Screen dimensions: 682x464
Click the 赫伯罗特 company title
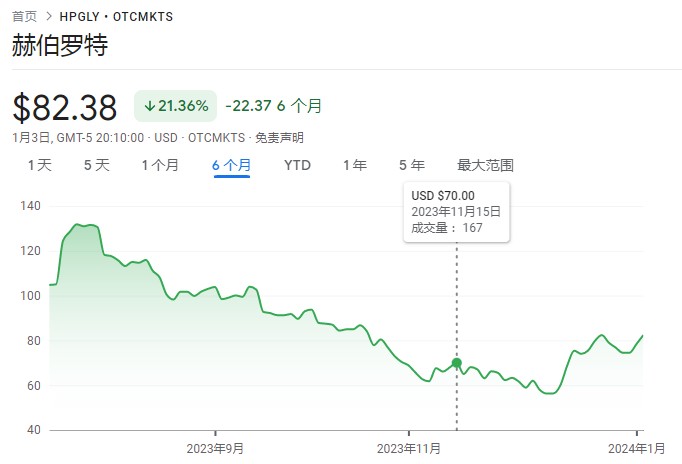point(60,45)
